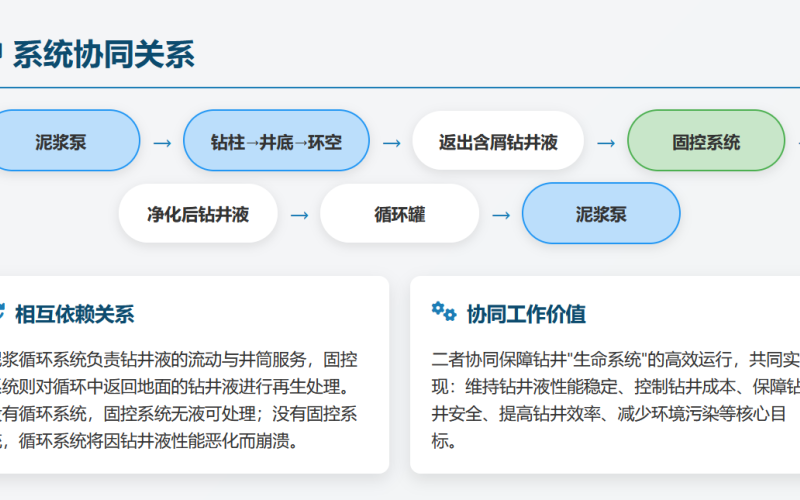Click the gears icon beside 协同工作价值

tap(443, 312)
